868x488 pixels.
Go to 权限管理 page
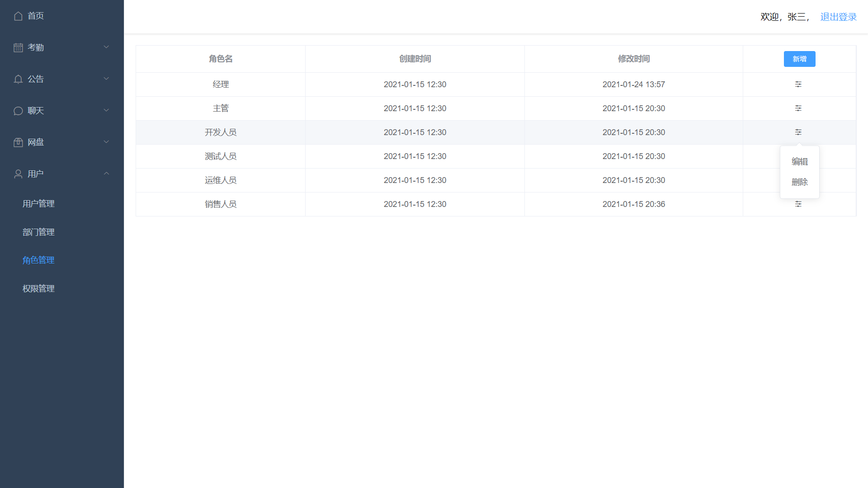38,289
